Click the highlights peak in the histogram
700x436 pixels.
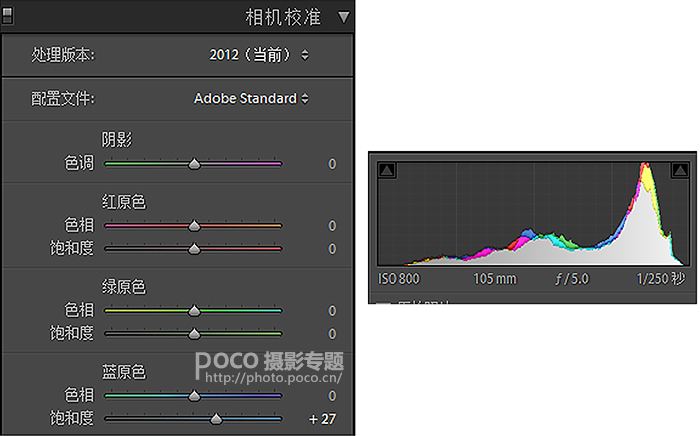(x=646, y=185)
